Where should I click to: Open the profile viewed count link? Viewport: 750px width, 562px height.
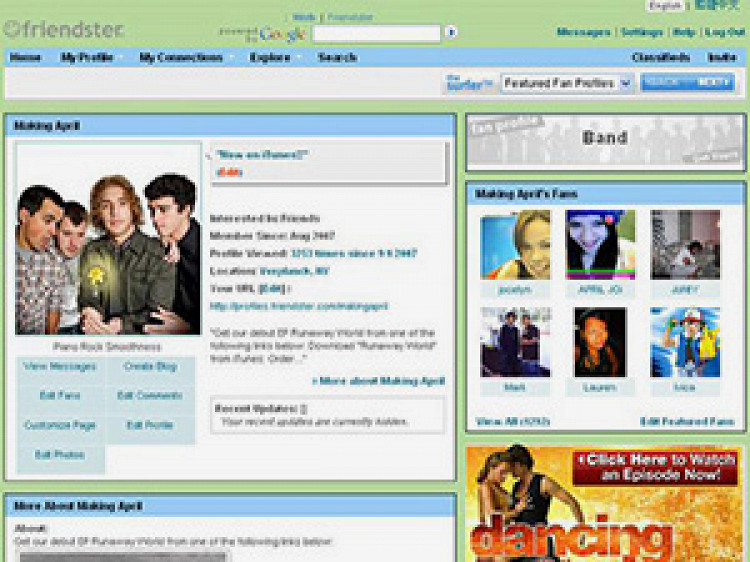[354, 253]
